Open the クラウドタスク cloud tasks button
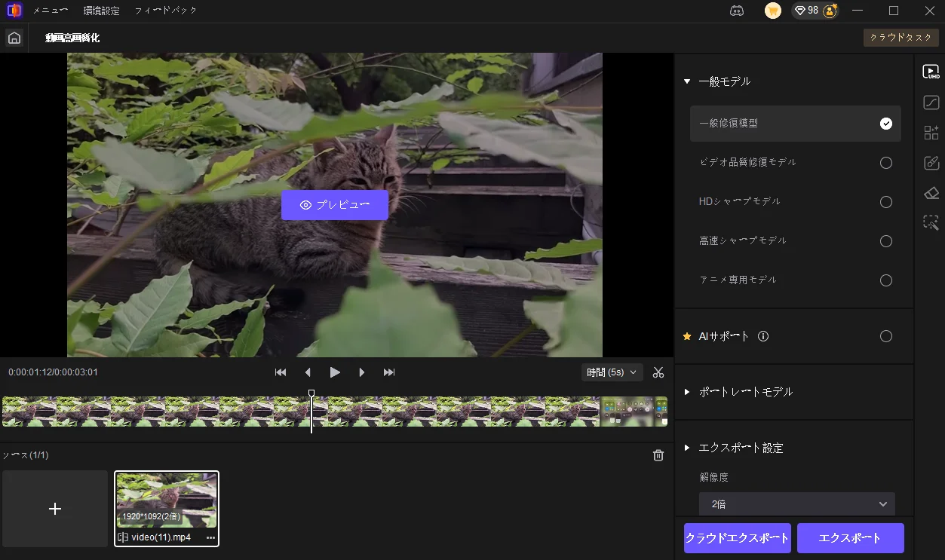 901,38
